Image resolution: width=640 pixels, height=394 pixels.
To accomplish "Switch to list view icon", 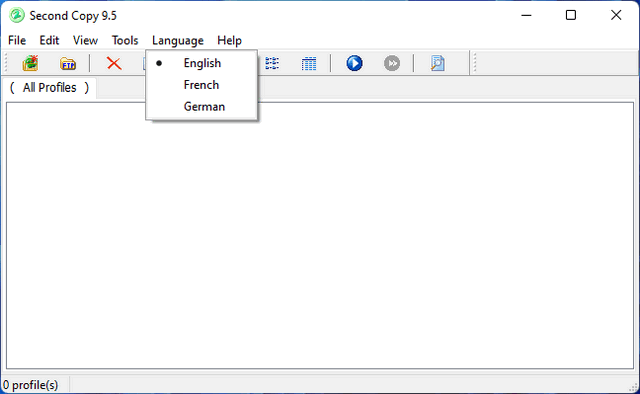I will pyautogui.click(x=272, y=63).
